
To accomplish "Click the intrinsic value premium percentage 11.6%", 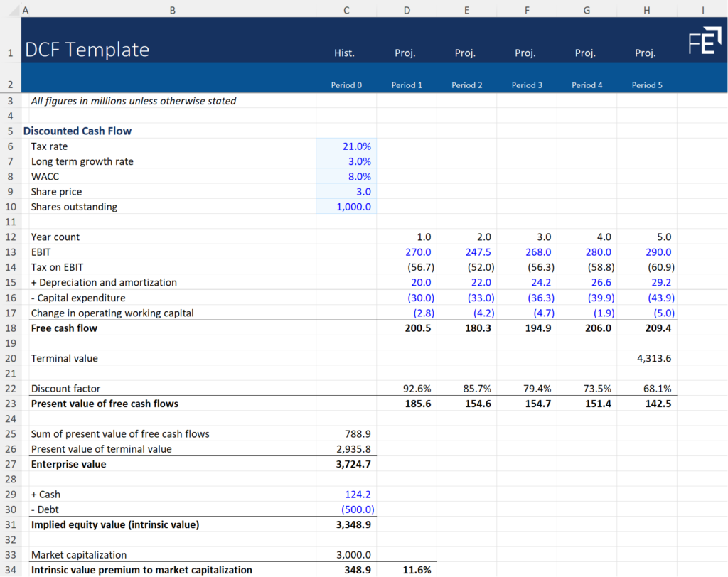I will (407, 570).
